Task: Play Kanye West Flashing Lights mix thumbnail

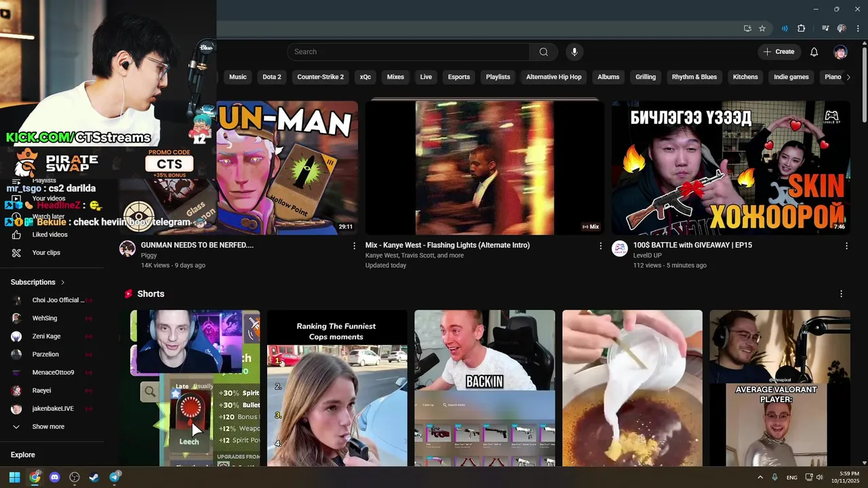Action: point(484,168)
